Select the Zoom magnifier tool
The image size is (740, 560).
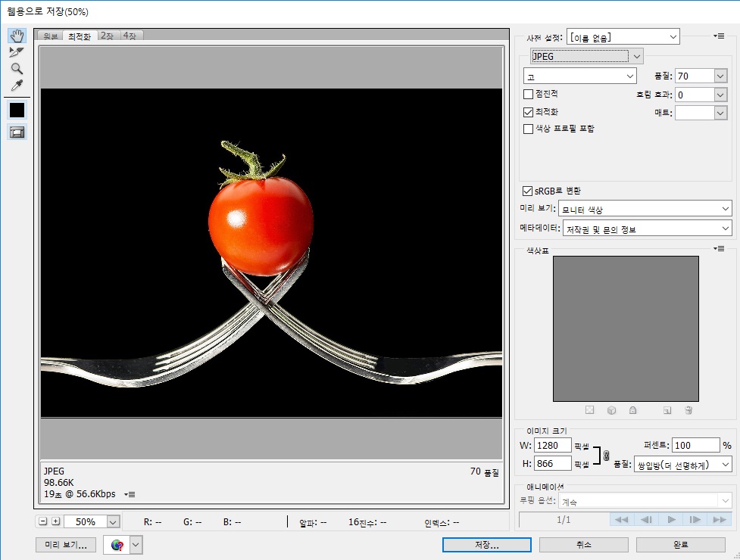pyautogui.click(x=17, y=69)
